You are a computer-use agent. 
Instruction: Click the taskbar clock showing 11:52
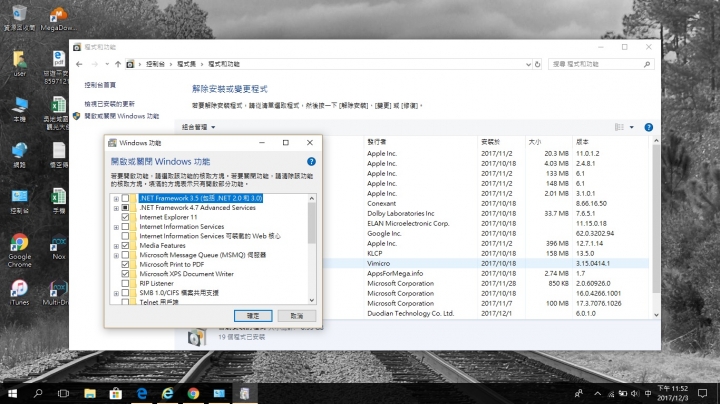point(673,393)
